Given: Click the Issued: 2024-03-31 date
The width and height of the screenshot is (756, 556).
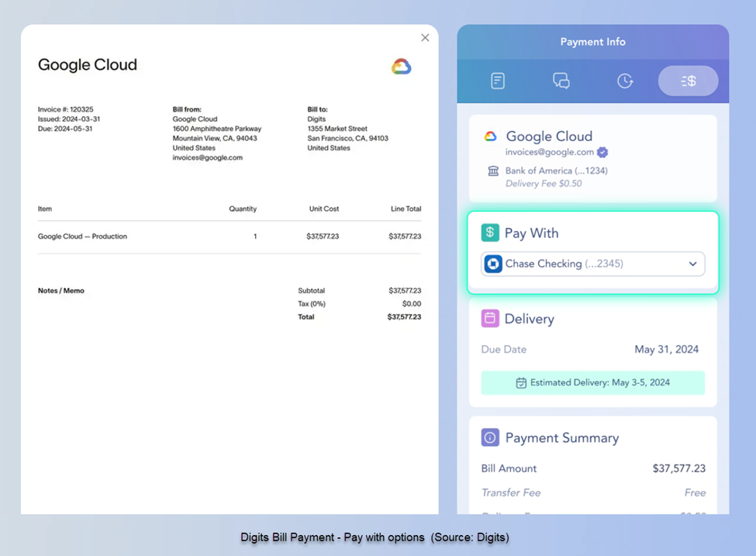Looking at the screenshot, I should tap(69, 119).
